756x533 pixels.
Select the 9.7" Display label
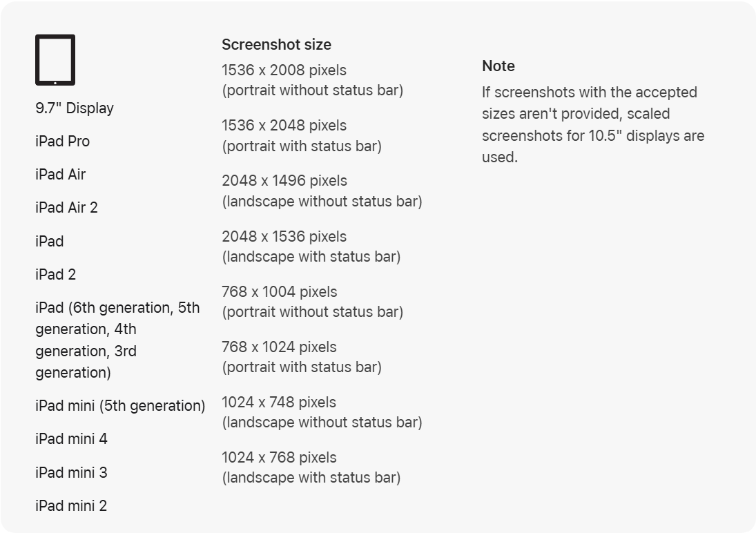coord(75,108)
